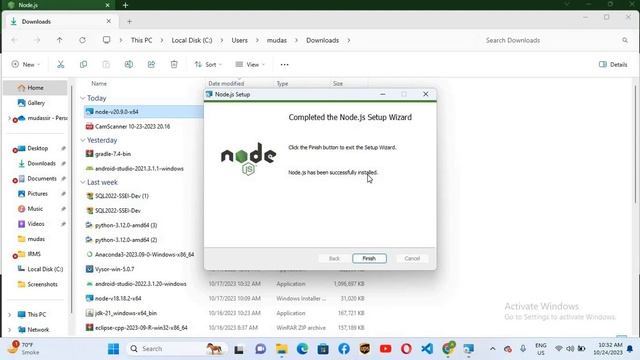640x360 pixels.
Task: Open YouTube icon on taskbar
Action: pyautogui.click(x=385, y=349)
